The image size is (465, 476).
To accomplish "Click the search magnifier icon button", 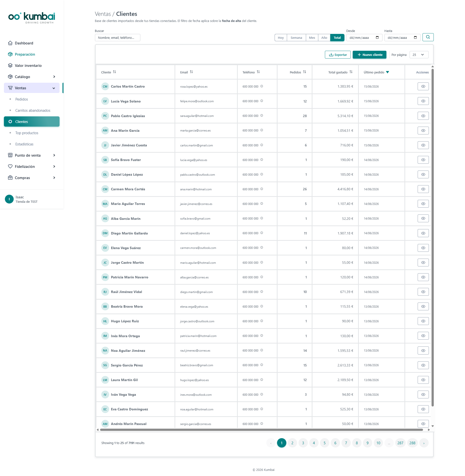I will point(428,37).
